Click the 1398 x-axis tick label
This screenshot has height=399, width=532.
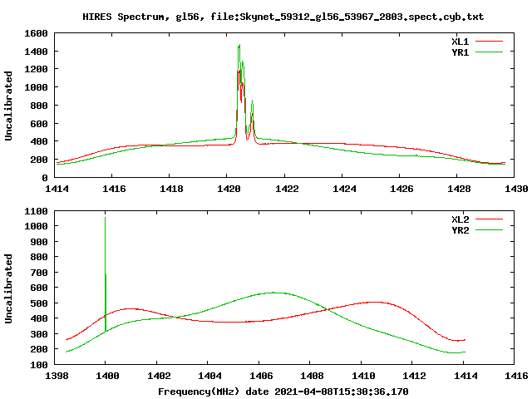(57, 376)
